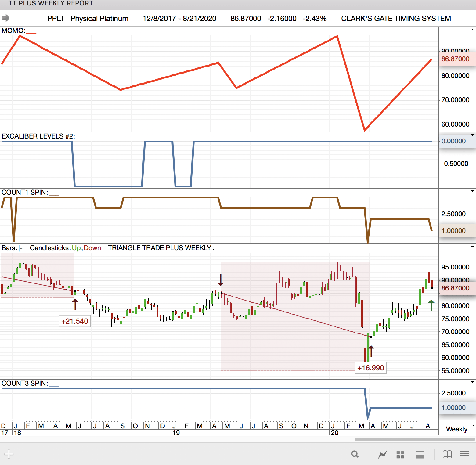Select the split panel layout icon
The height and width of the screenshot is (465, 476).
tap(420, 454)
